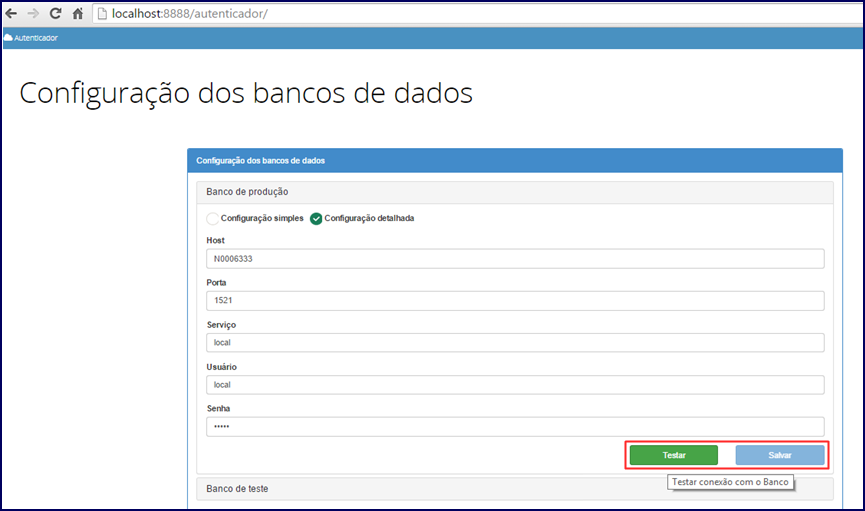The height and width of the screenshot is (511, 865).
Task: Click the Host label
Action: [x=215, y=241]
